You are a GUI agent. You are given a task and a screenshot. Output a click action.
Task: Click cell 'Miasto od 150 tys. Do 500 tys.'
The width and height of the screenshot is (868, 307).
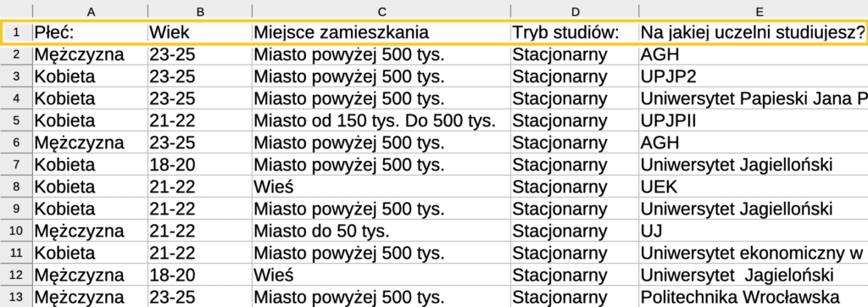[381, 120]
